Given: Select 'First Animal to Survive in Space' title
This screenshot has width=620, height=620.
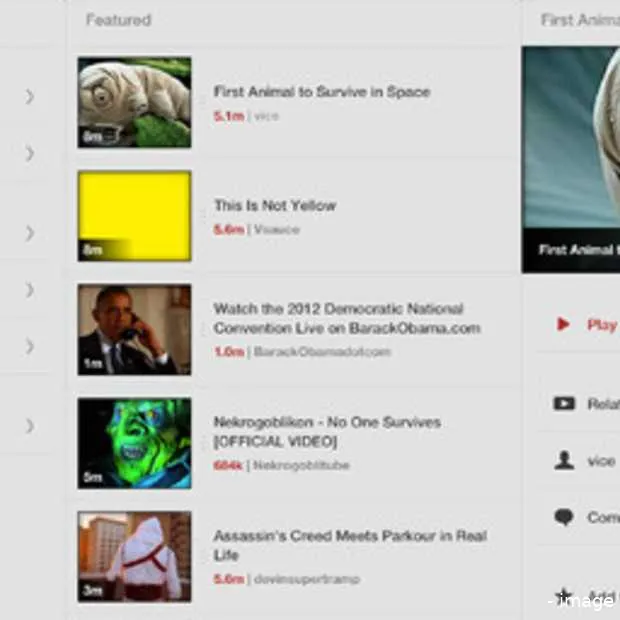Looking at the screenshot, I should tap(321, 92).
